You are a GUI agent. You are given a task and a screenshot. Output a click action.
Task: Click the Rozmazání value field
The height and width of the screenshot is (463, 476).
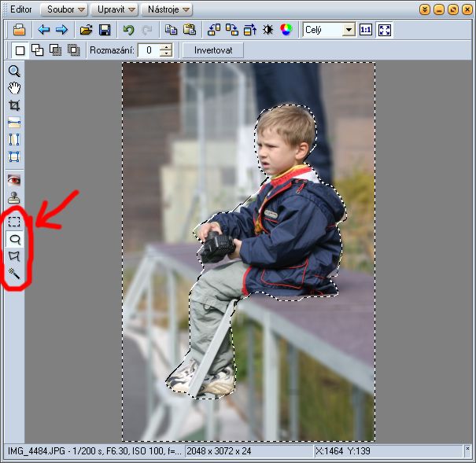pyautogui.click(x=149, y=50)
